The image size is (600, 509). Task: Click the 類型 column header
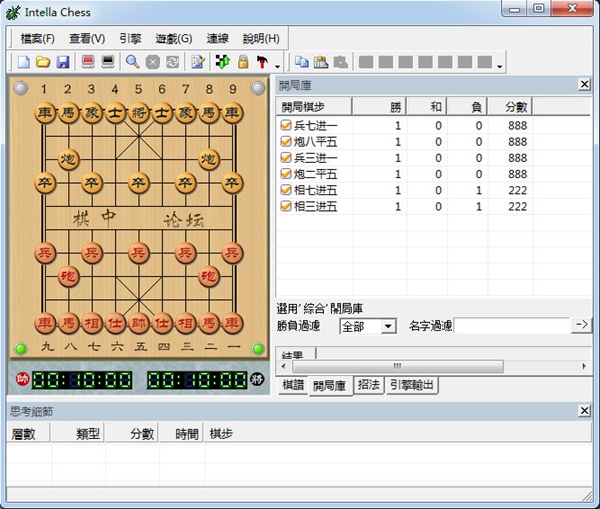click(x=78, y=434)
